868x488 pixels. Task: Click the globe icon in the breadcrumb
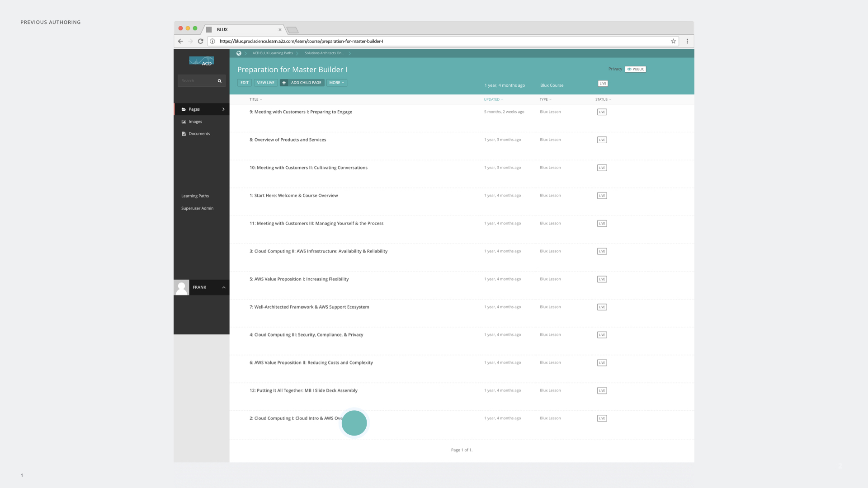(x=239, y=53)
